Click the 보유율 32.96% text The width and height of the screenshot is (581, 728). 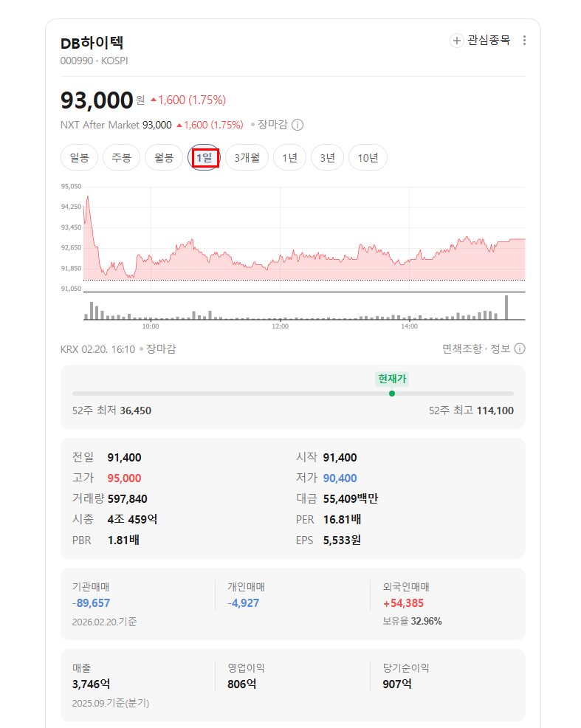click(x=412, y=621)
